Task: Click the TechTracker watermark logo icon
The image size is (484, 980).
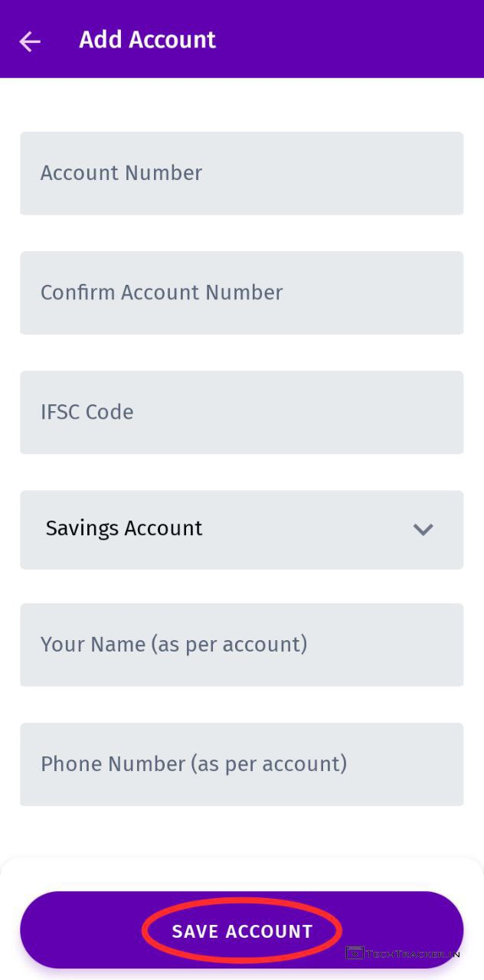Action: [x=354, y=953]
